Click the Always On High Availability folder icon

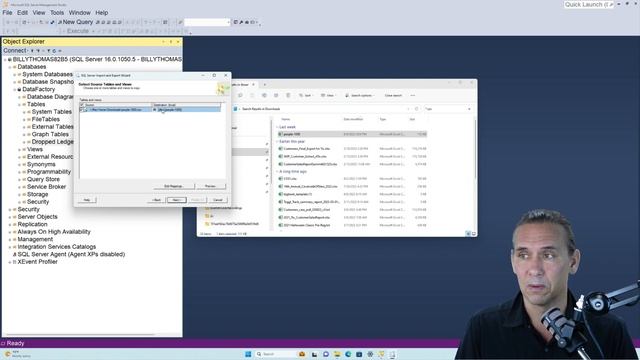(x=15, y=232)
